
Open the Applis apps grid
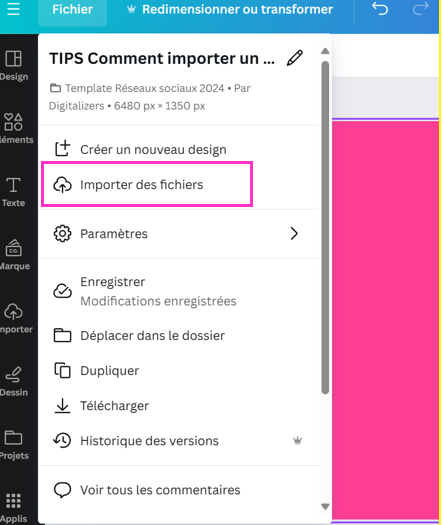pos(13,508)
